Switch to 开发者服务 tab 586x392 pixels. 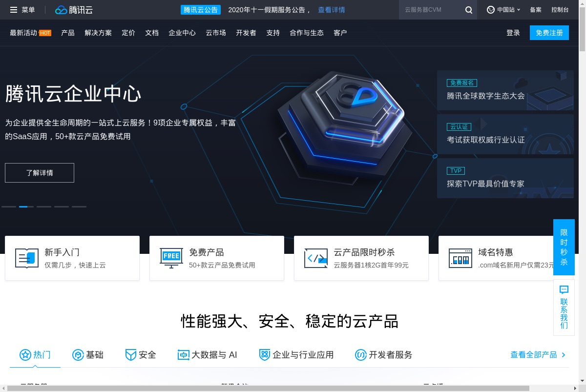pos(384,355)
